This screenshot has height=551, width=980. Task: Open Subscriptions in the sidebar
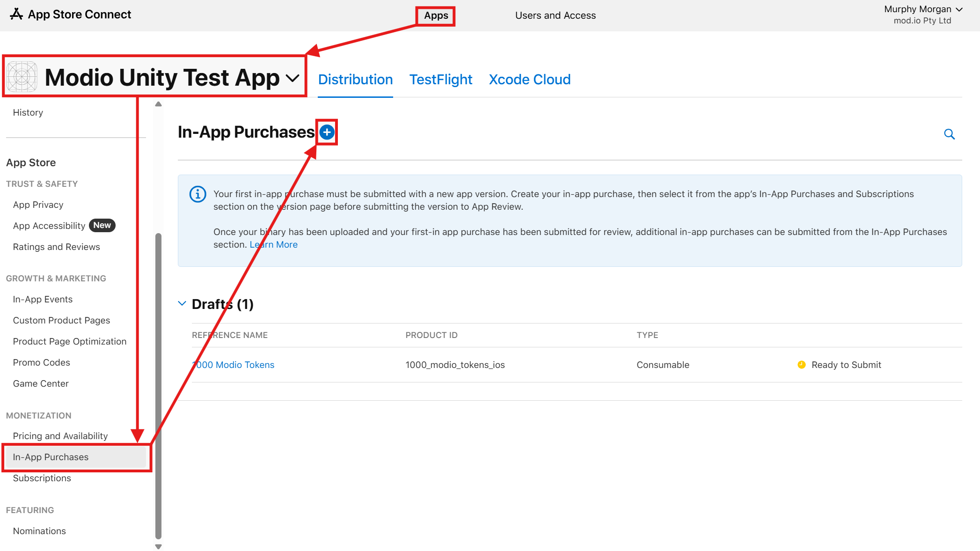tap(42, 478)
